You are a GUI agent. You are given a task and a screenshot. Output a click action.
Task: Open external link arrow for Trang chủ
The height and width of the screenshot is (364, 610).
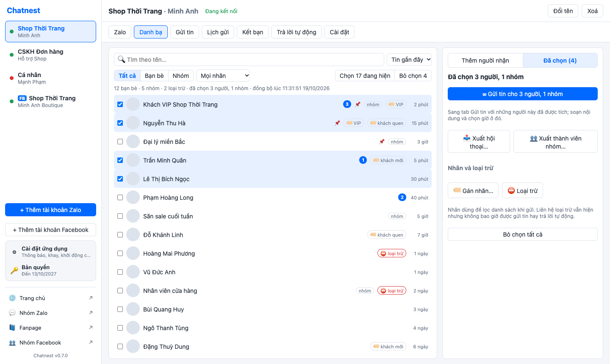[91, 298]
